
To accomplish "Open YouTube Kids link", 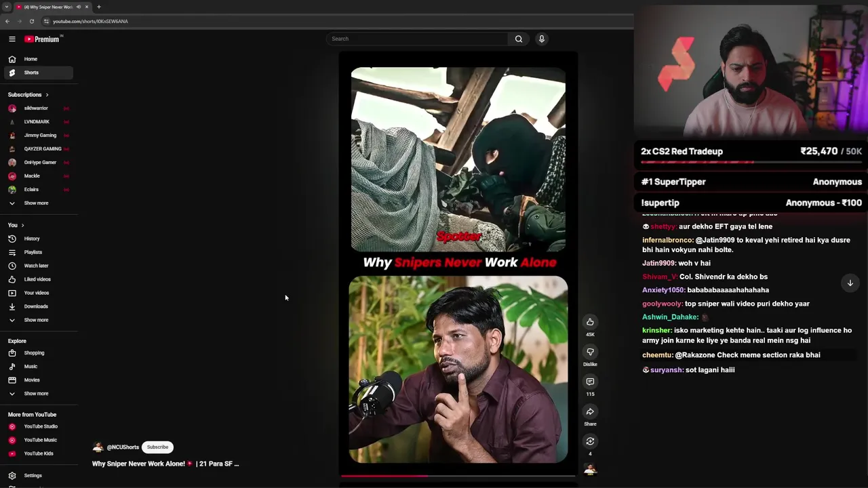I will point(39,453).
